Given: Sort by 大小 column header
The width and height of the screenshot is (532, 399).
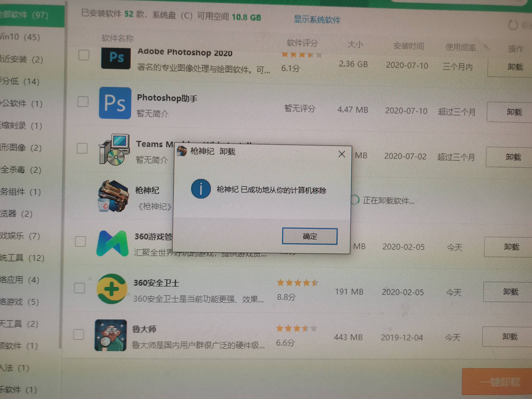Looking at the screenshot, I should 356,45.
